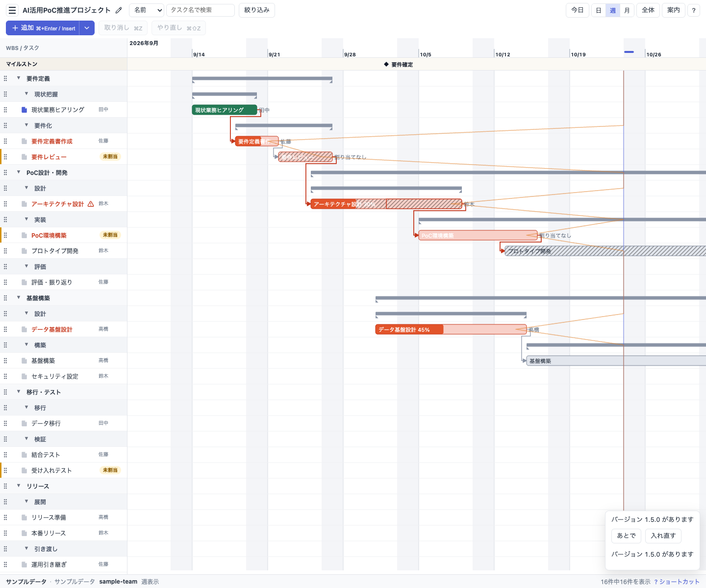Screen dimensions: 706x588
Task: Open the arrow dropdown next to 追加
Action: point(87,28)
